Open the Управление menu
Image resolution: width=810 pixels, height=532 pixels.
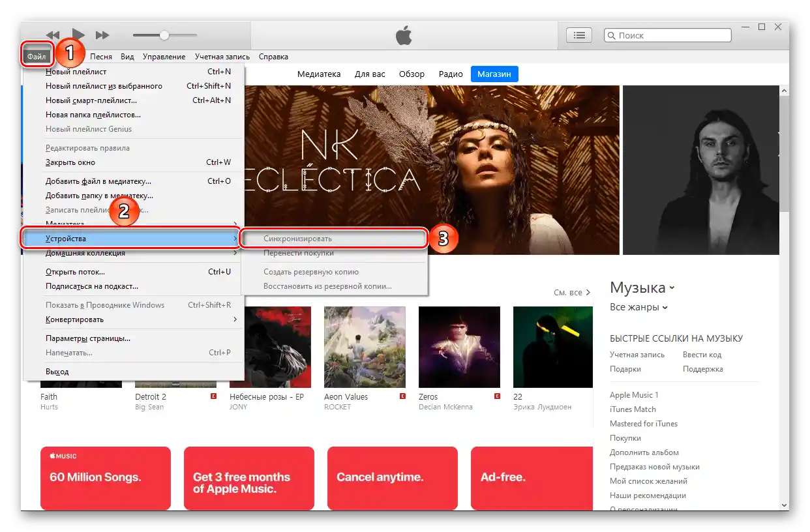(x=164, y=57)
